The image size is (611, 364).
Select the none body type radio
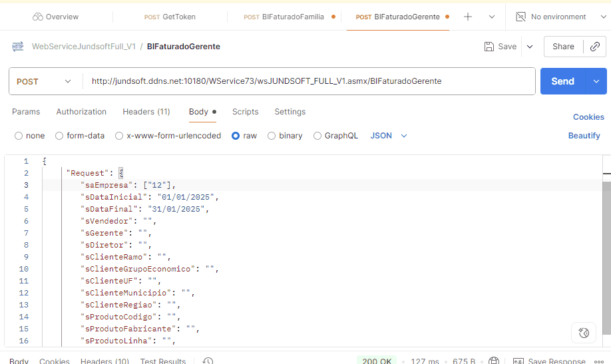coord(19,136)
